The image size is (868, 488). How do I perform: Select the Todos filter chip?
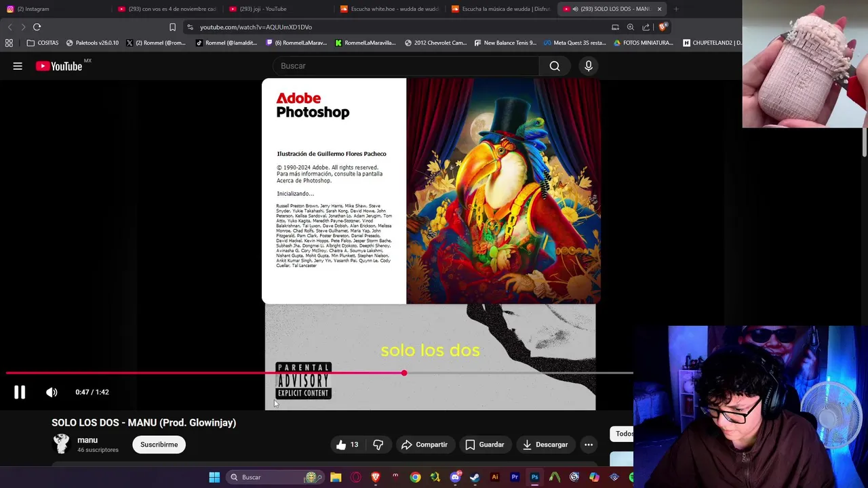[623, 434]
